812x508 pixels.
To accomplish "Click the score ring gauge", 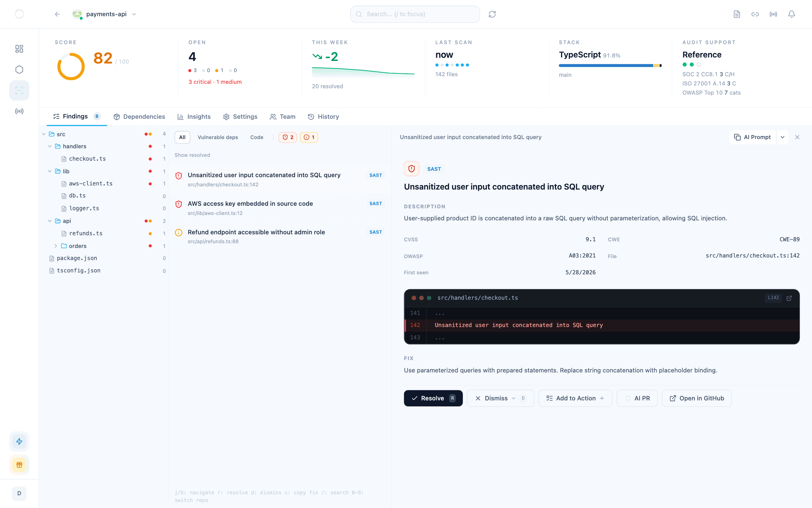I will (x=71, y=66).
